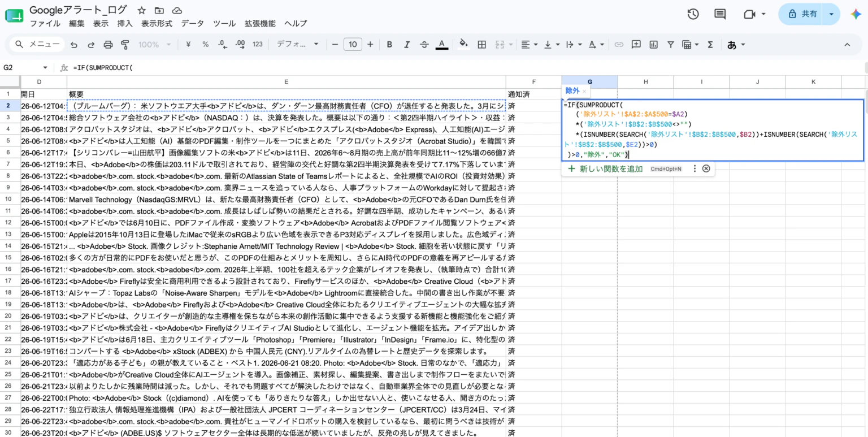Increase font size plus button

click(370, 44)
